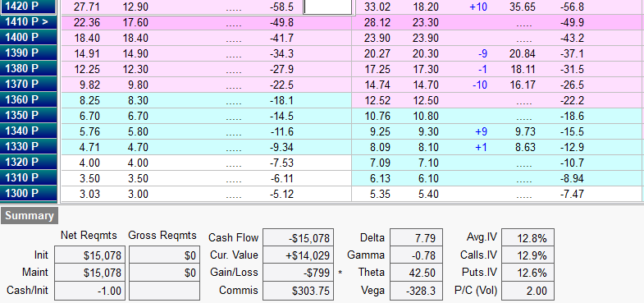Click the Puts.IV field 12.6%
Screen dimensions: 644x303
coord(528,273)
